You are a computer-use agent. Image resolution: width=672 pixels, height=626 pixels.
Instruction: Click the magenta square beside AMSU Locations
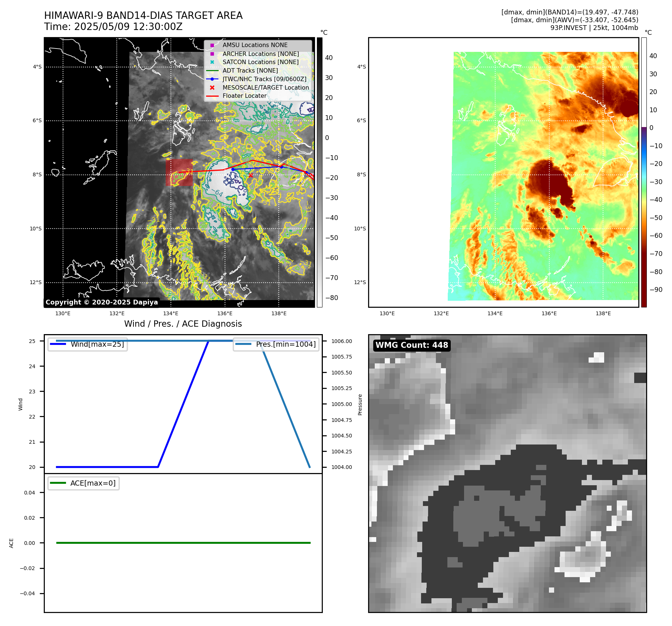212,45
